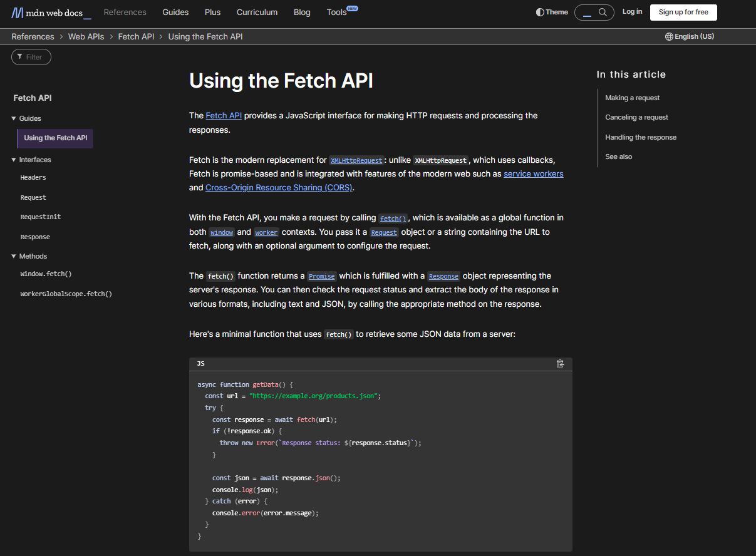Click the first XMLHttpRequest code link
The width and height of the screenshot is (756, 556).
point(356,160)
